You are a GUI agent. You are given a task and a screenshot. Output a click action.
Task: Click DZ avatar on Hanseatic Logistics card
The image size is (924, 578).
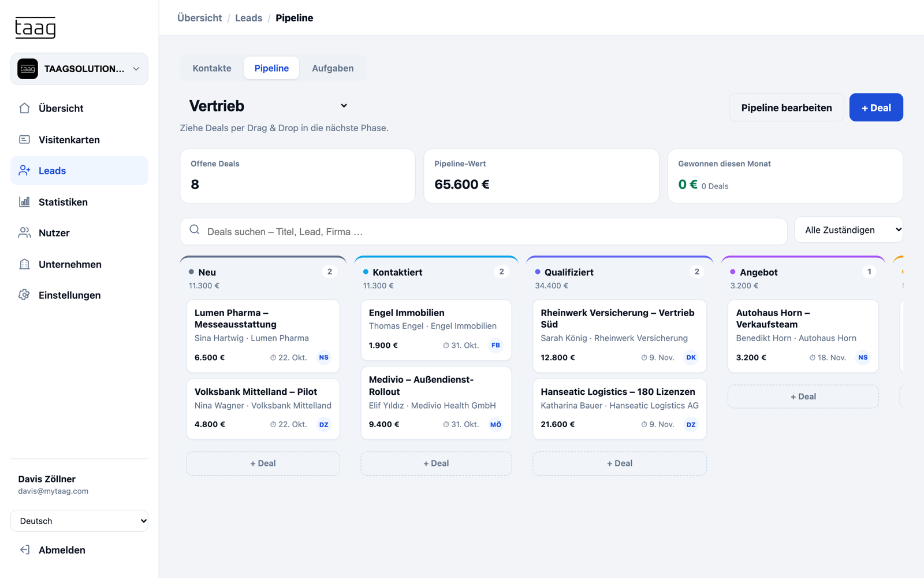point(691,424)
